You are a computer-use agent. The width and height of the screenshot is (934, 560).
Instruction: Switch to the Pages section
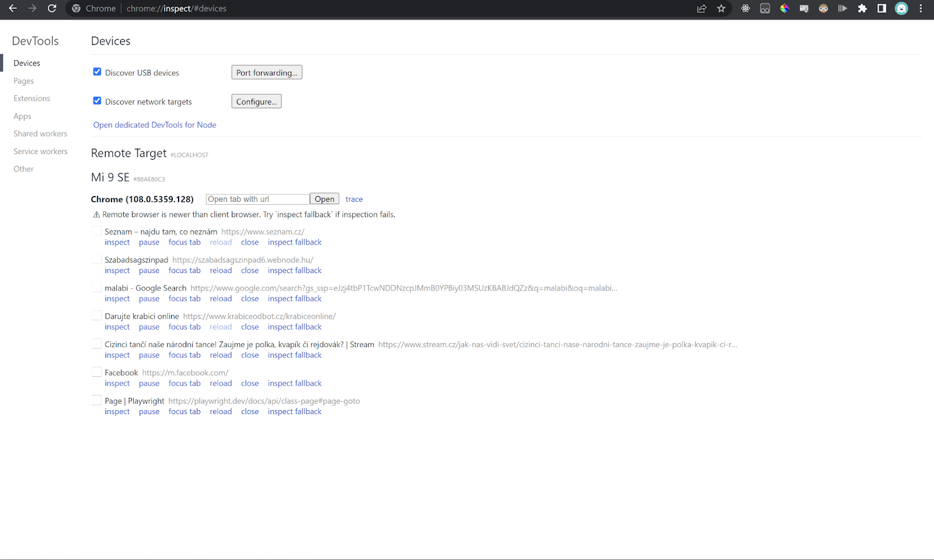pos(24,81)
